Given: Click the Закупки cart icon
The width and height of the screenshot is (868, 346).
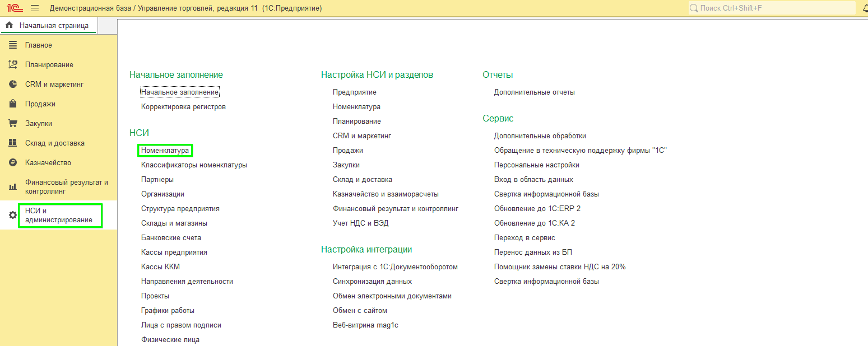Looking at the screenshot, I should [x=13, y=123].
